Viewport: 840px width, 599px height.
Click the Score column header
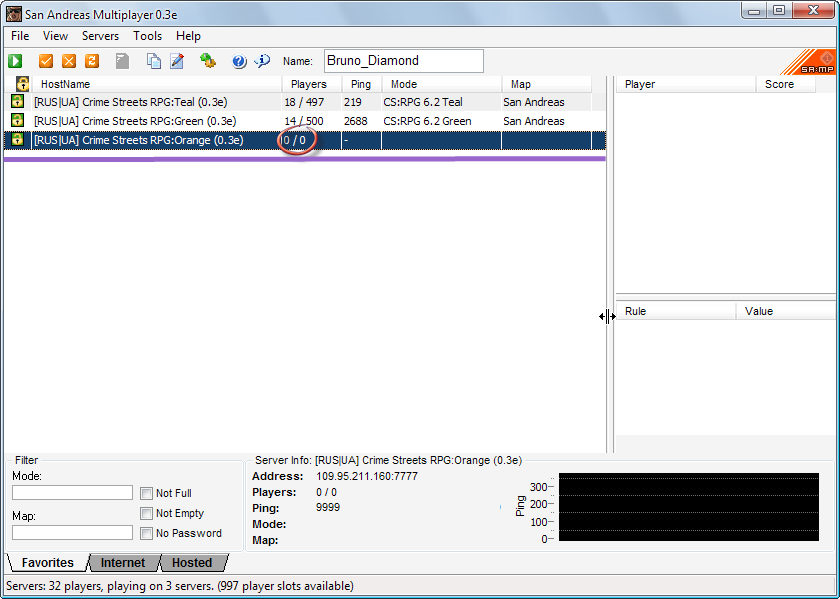pos(785,84)
